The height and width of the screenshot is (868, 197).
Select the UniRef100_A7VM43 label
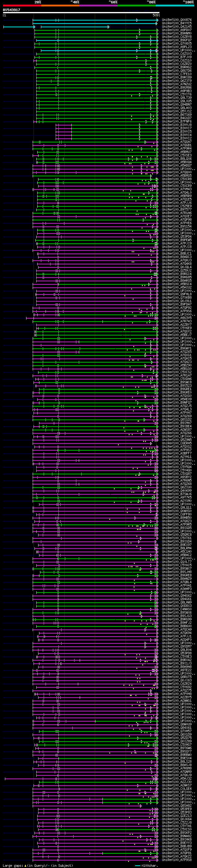[x=177, y=189]
